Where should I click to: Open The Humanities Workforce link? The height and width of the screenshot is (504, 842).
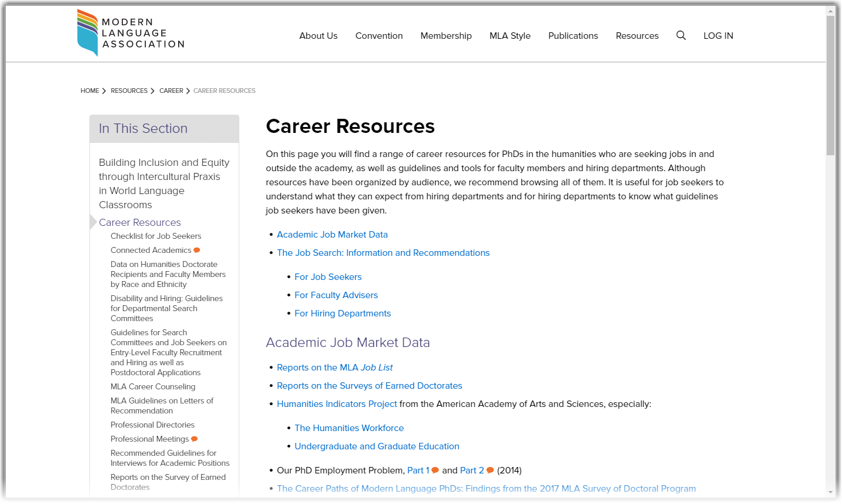349,428
